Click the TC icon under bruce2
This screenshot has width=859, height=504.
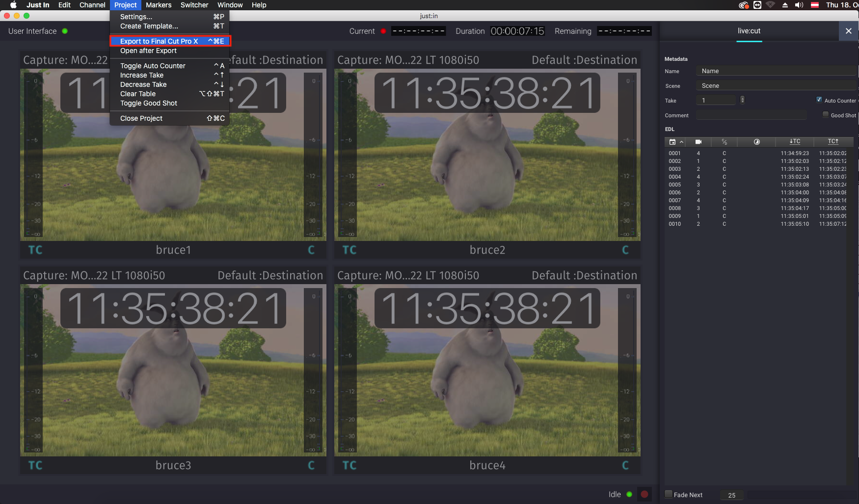(x=349, y=250)
